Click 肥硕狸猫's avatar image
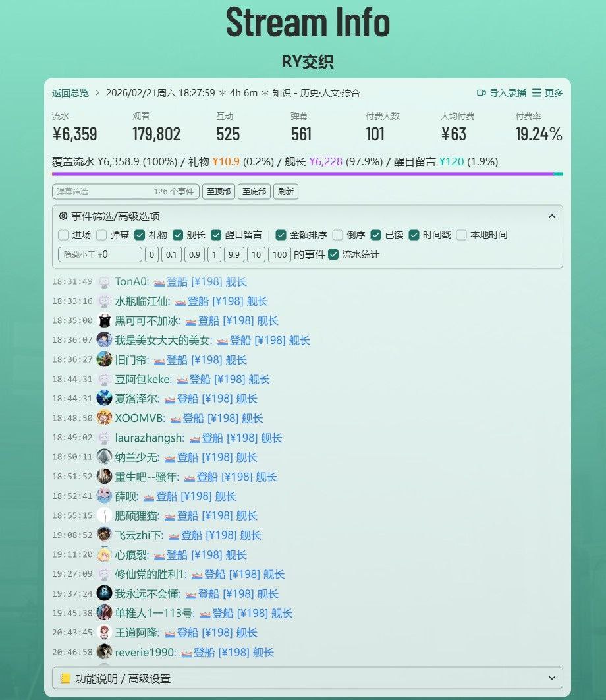This screenshot has width=606, height=700. tap(105, 515)
